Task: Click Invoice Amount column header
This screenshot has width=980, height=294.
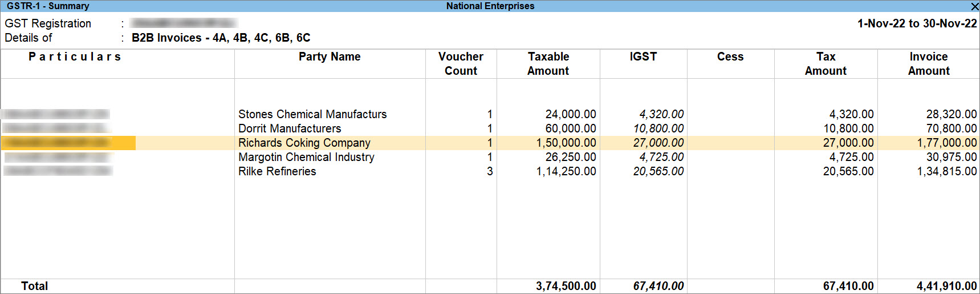Action: coord(929,63)
